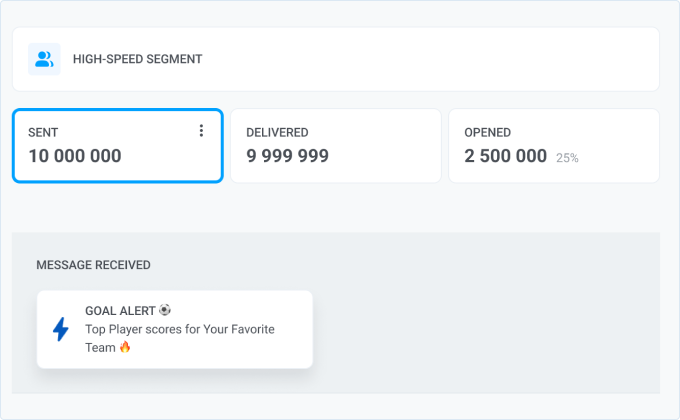
Task: Select the Delivered statistics card
Action: point(336,146)
